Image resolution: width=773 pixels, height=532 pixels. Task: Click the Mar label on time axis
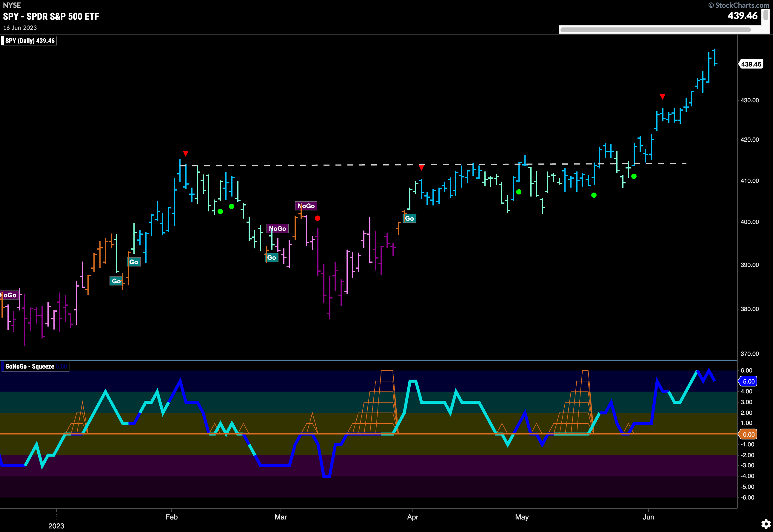281,517
